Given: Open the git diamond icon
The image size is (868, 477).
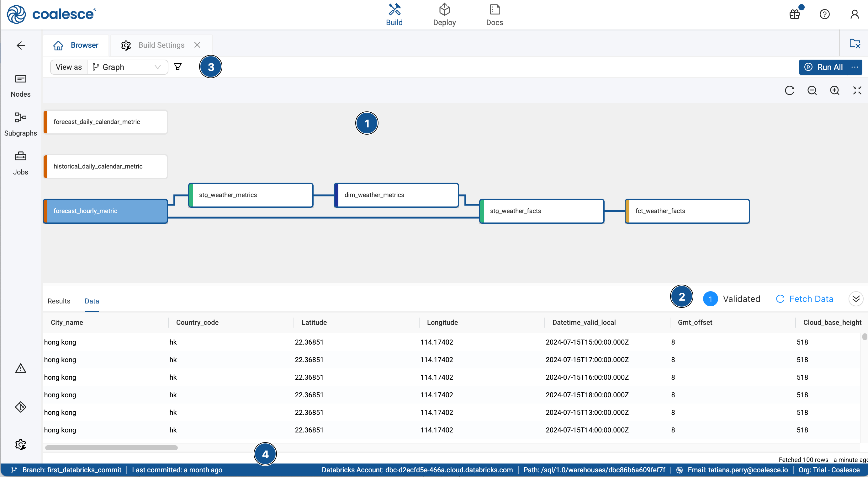Looking at the screenshot, I should click(x=21, y=407).
